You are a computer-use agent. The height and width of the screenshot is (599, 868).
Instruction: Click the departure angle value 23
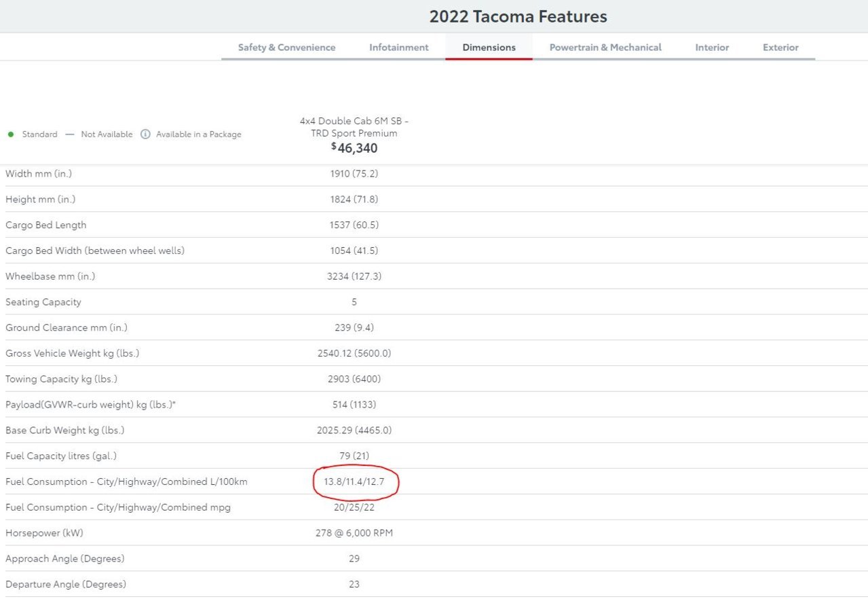click(354, 584)
